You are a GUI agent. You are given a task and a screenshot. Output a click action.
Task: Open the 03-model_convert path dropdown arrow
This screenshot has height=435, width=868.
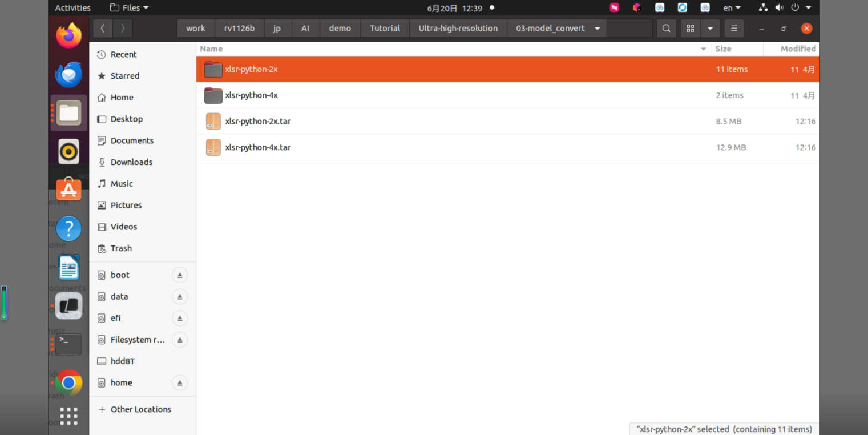597,29
